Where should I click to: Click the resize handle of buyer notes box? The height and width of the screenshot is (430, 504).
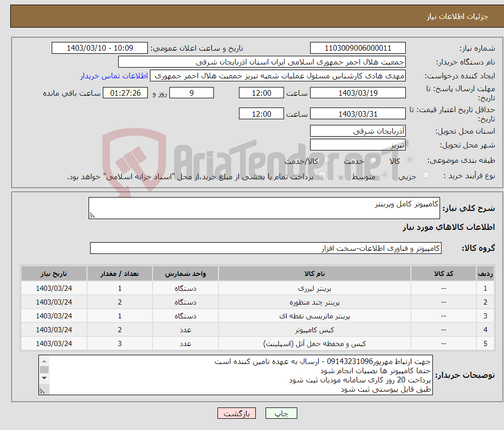pos(42,392)
